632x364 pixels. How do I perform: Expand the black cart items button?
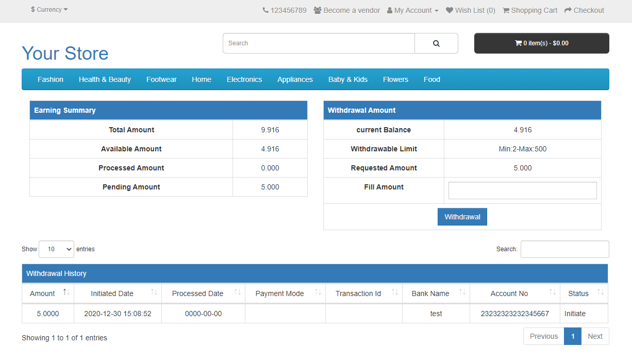pyautogui.click(x=541, y=43)
